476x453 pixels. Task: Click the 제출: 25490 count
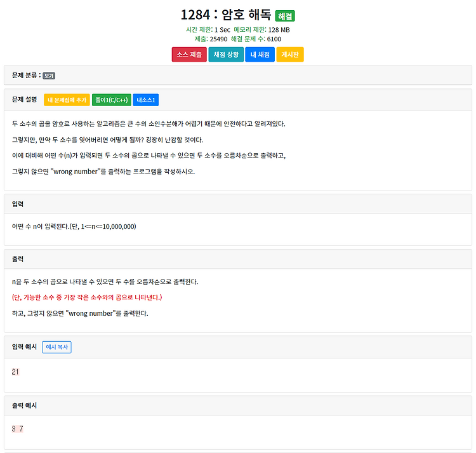[x=211, y=39]
